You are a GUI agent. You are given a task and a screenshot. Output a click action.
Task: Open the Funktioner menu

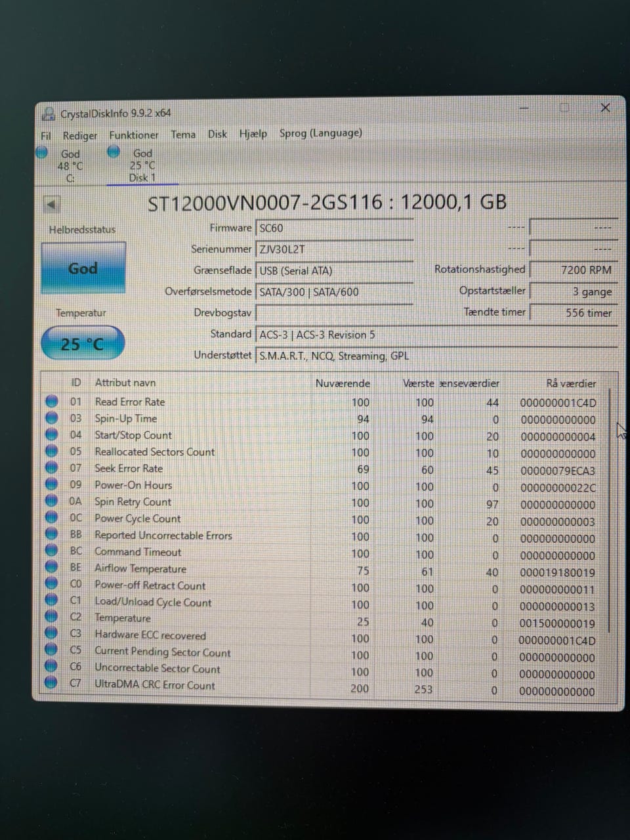pos(134,135)
